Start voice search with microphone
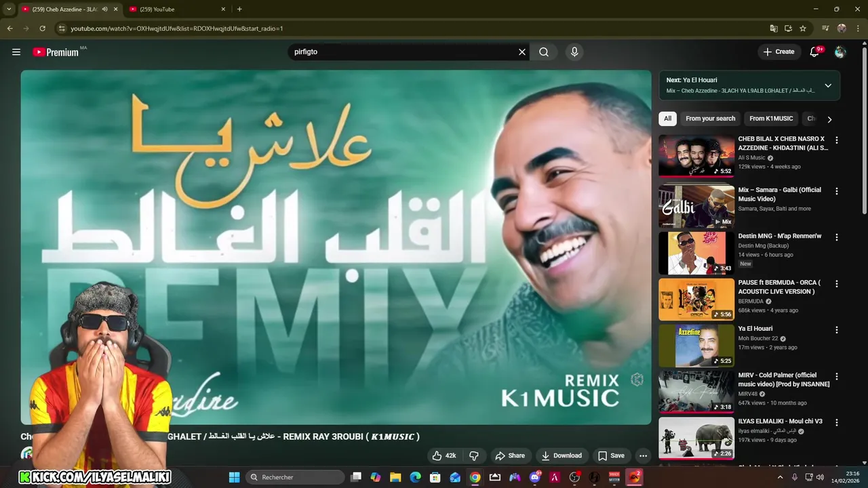 574,52
